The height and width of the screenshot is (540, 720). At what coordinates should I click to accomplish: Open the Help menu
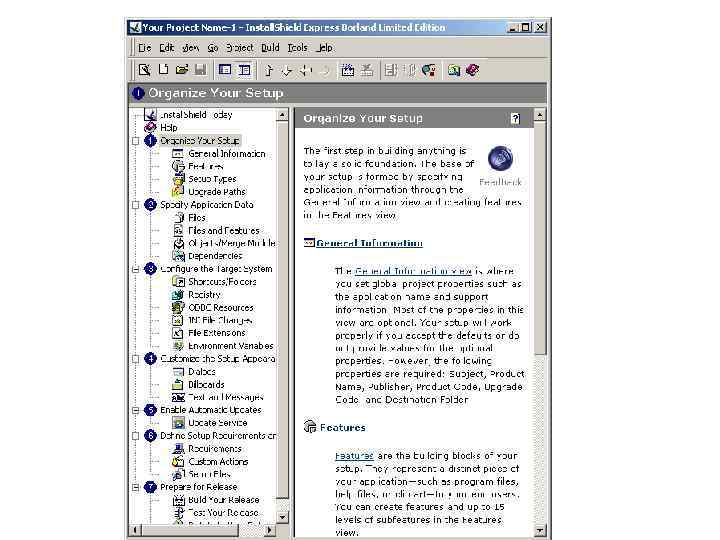click(x=325, y=48)
